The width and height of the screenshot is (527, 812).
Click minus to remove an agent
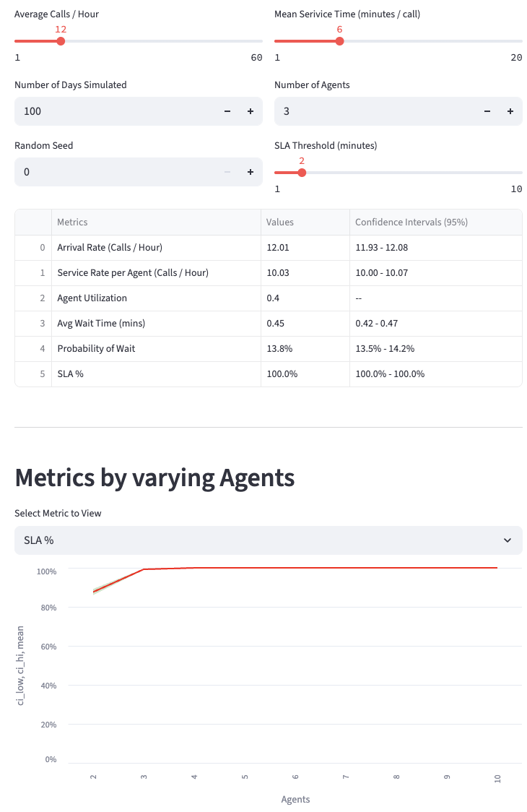(x=487, y=111)
